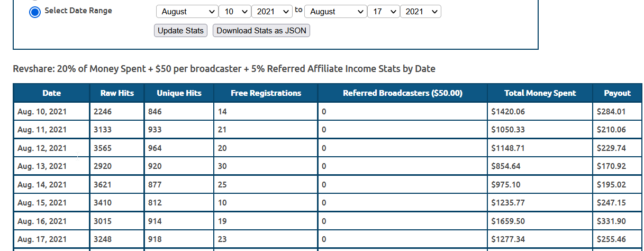Click free registrations value 21
This screenshot has height=251, width=644.
tap(222, 130)
